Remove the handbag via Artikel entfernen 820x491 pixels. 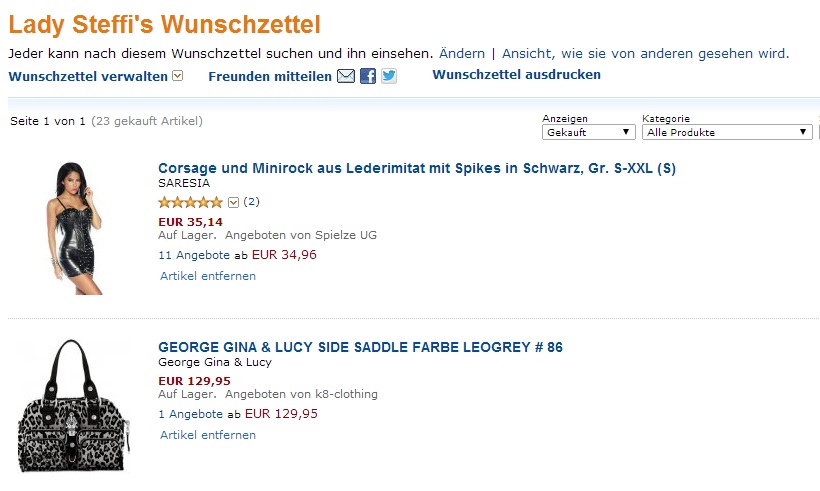pos(208,435)
